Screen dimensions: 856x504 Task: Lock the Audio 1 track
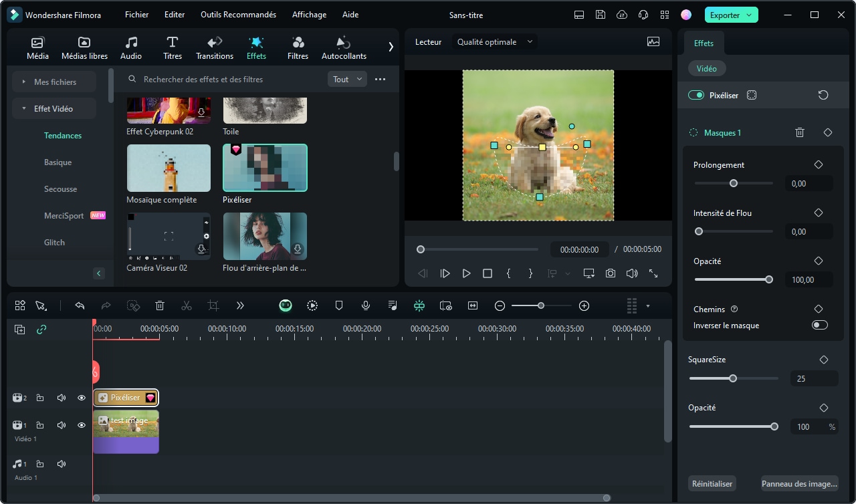tap(40, 464)
